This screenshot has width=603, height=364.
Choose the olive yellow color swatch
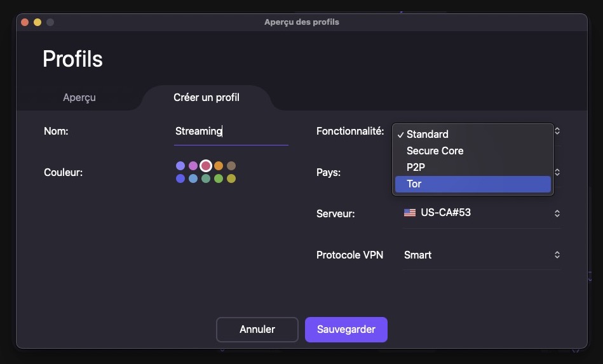coord(231,179)
